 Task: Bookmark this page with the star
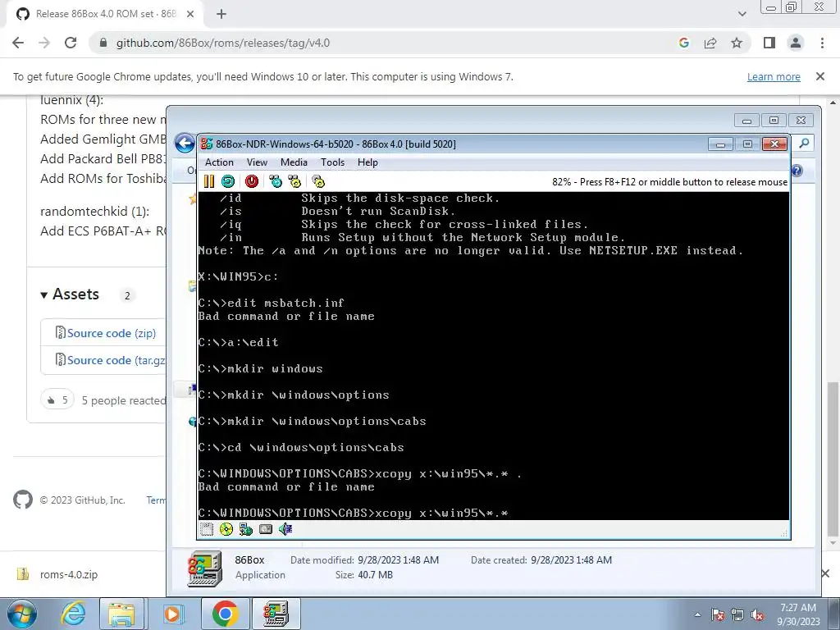[737, 43]
